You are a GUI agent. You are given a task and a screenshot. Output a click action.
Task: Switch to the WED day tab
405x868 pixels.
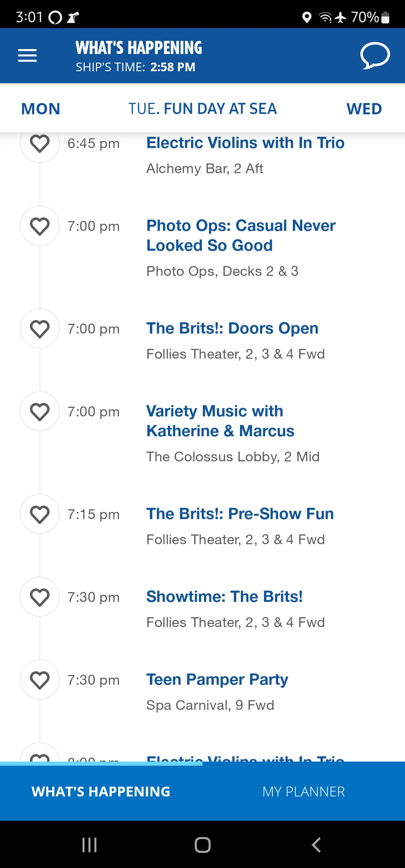[x=364, y=109]
